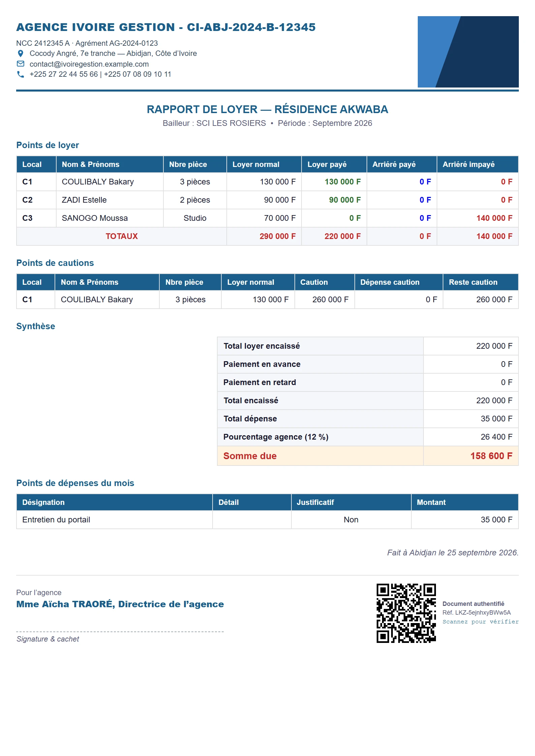535x756 pixels.
Task: Click the red 'TOTAUX' row label
Action: [122, 236]
